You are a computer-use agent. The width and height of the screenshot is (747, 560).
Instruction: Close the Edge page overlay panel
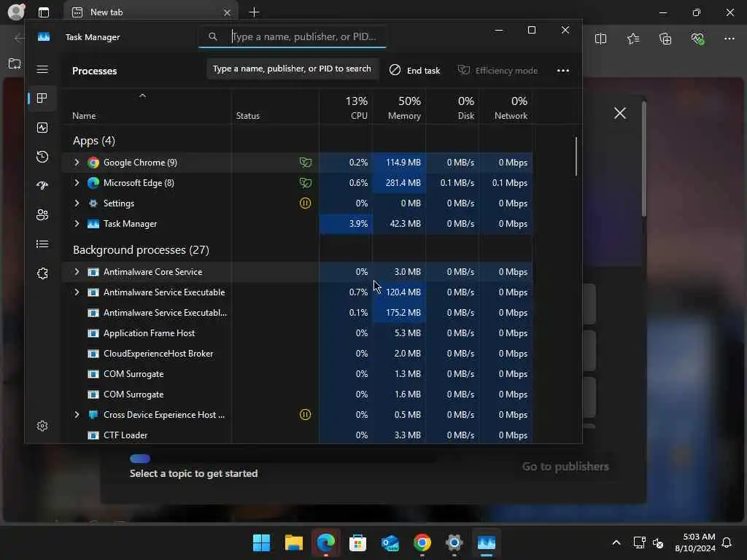620,113
